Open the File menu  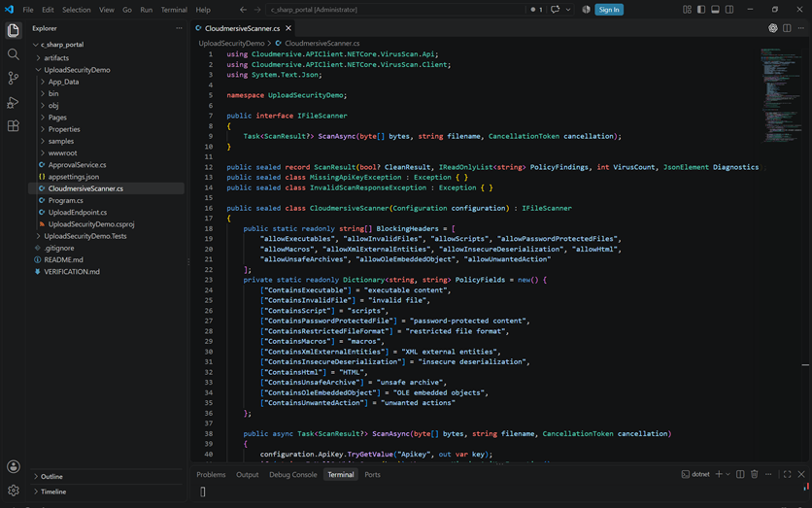[x=28, y=10]
